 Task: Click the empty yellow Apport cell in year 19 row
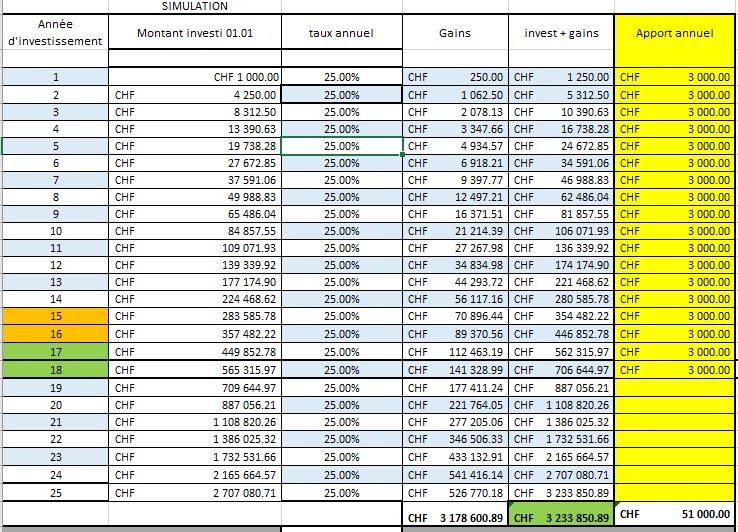pyautogui.click(x=675, y=388)
